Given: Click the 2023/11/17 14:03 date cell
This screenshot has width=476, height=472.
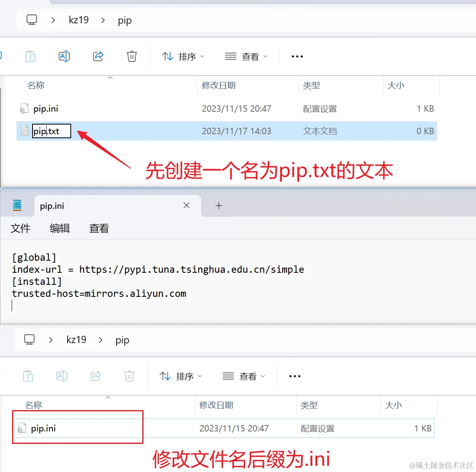Looking at the screenshot, I should (x=236, y=131).
